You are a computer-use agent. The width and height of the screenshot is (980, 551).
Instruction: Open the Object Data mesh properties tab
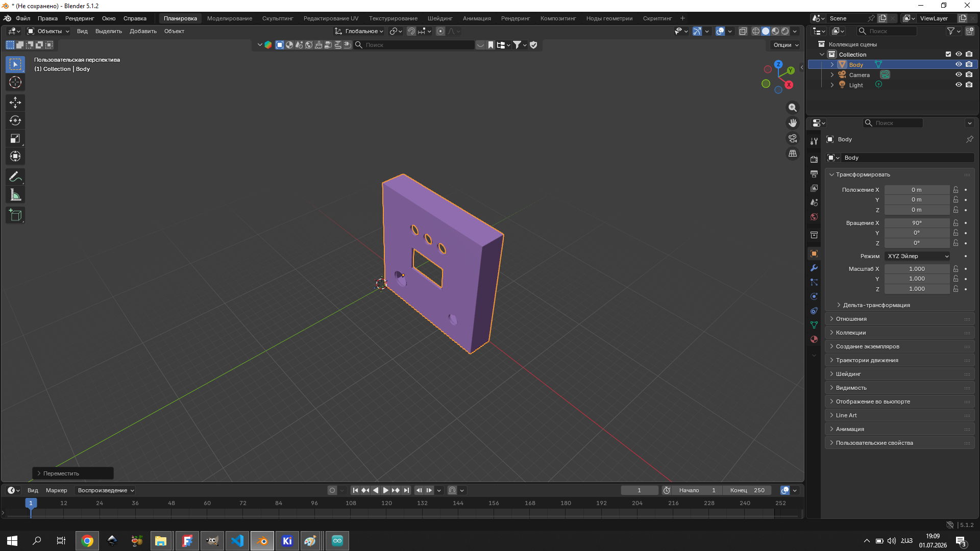814,325
